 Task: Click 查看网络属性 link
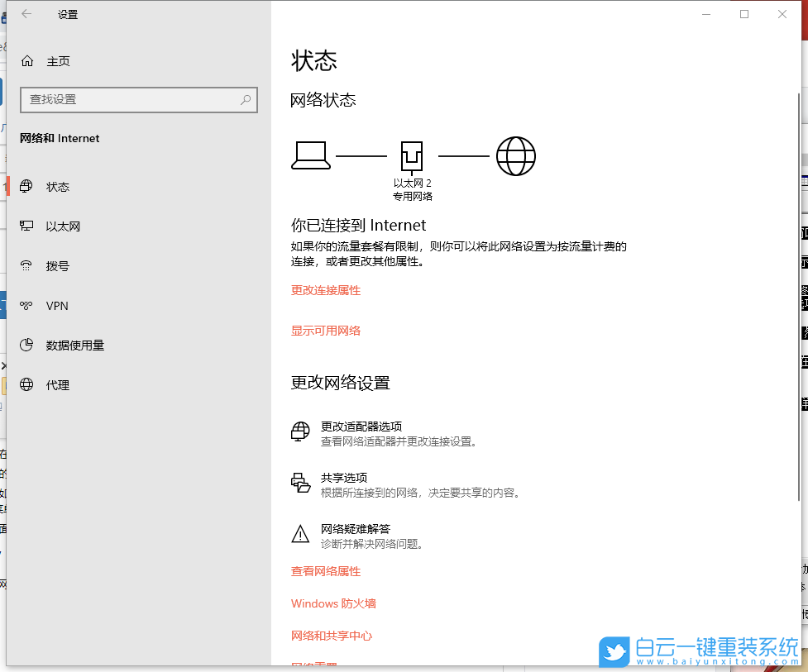(x=326, y=571)
